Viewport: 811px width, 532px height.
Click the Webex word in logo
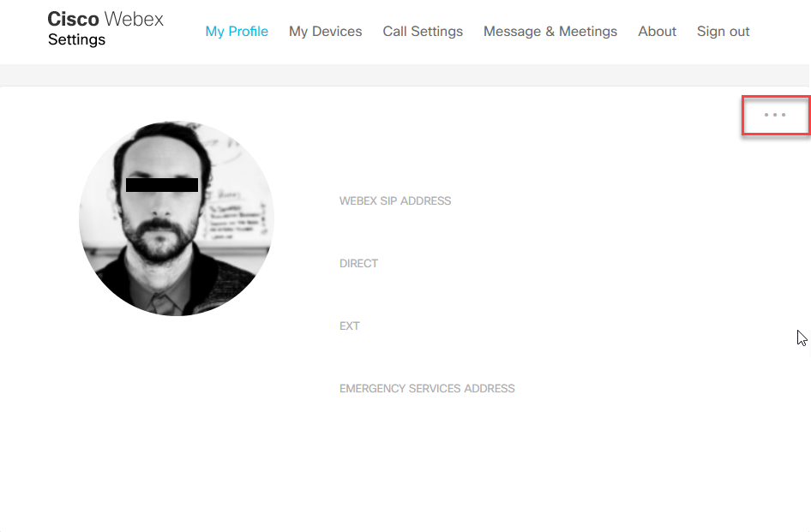tap(133, 20)
